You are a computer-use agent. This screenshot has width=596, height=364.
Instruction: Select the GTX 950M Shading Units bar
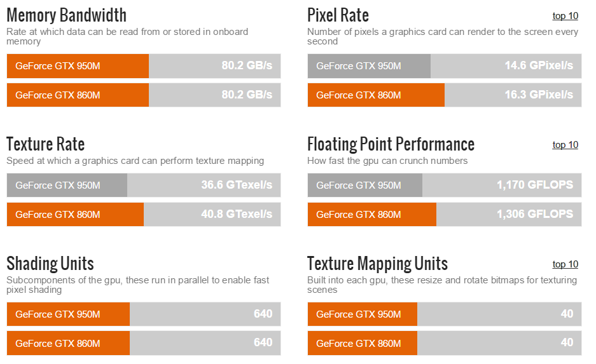coord(144,314)
